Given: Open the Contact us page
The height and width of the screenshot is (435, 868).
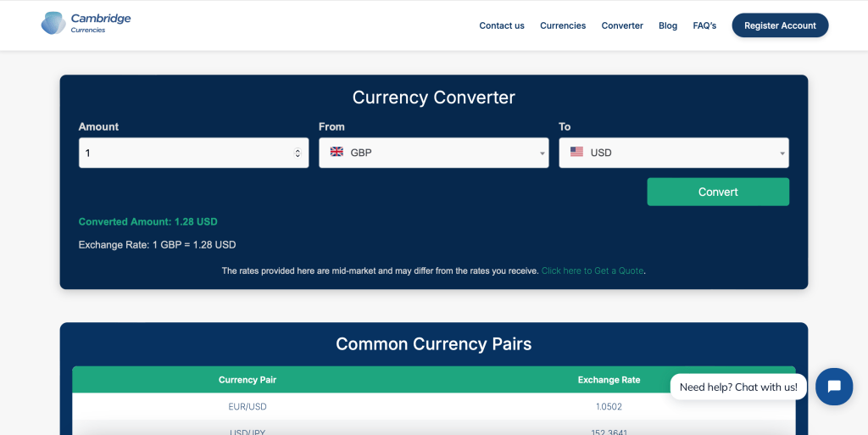Looking at the screenshot, I should coord(501,25).
